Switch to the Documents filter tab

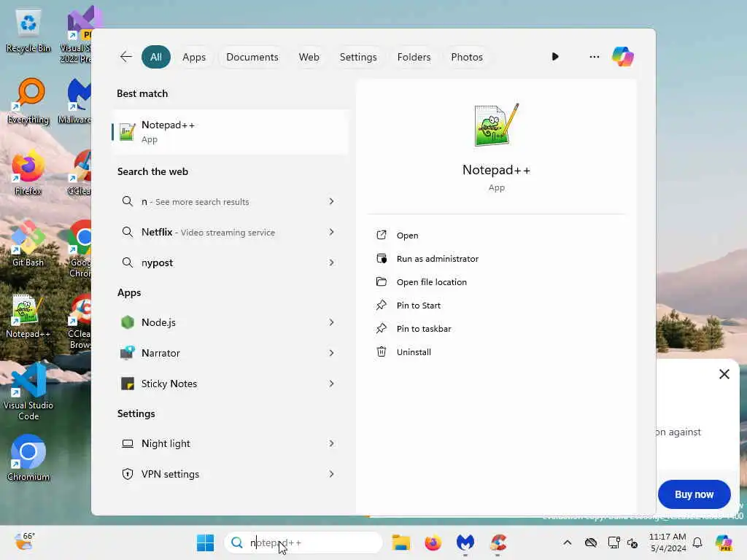[252, 57]
